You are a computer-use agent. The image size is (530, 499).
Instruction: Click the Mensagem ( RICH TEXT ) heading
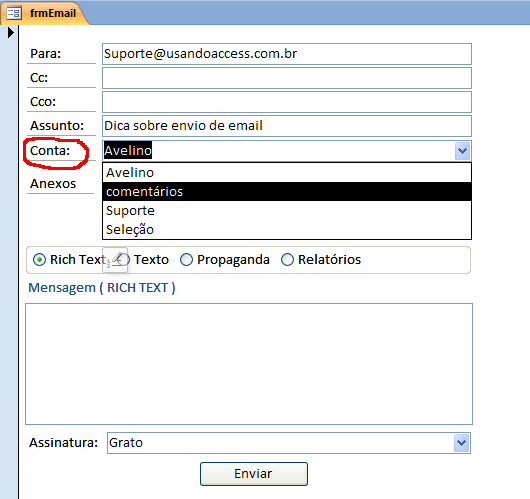[102, 288]
